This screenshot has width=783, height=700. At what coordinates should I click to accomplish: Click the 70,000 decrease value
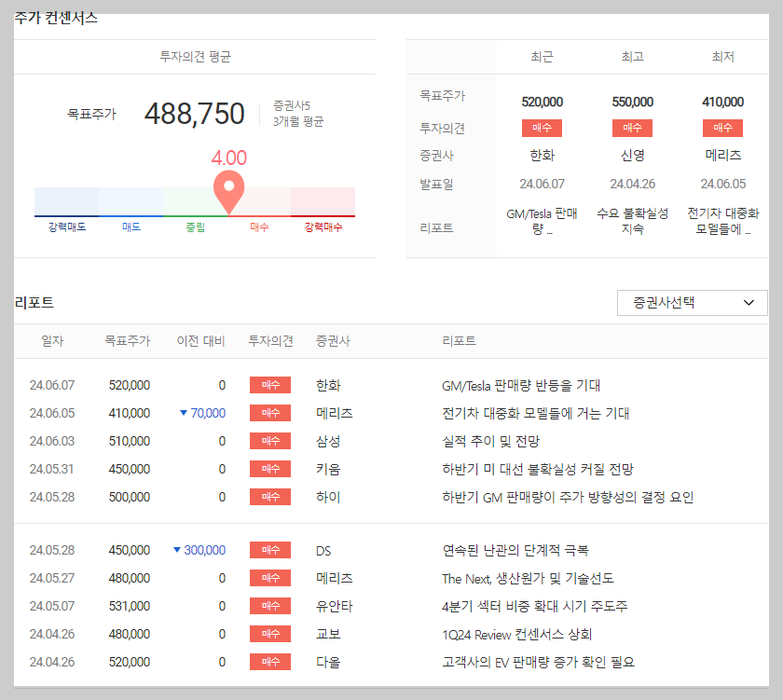pos(208,414)
